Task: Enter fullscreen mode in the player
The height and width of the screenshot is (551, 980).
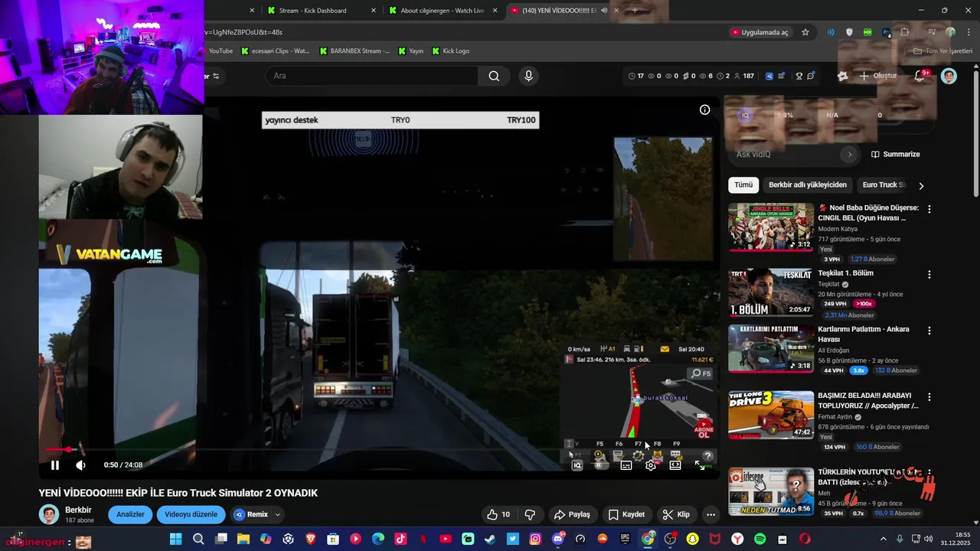Action: coord(700,465)
